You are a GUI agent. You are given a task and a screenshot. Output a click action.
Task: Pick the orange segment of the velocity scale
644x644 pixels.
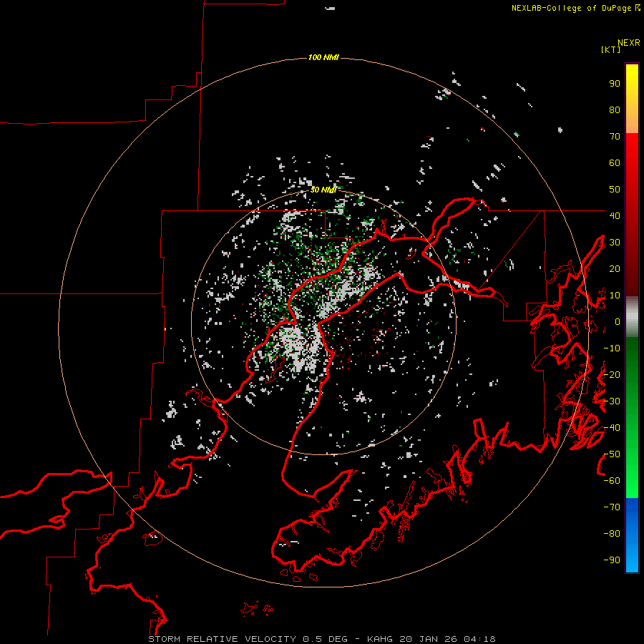[632, 121]
